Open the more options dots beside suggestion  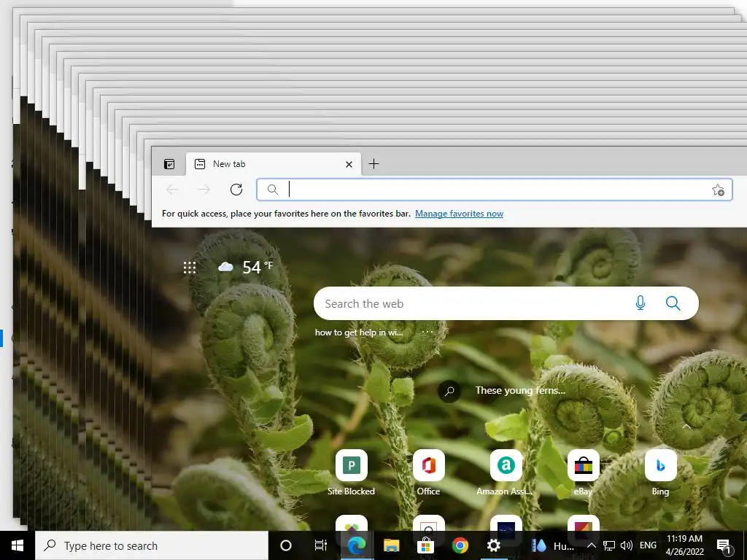point(427,332)
